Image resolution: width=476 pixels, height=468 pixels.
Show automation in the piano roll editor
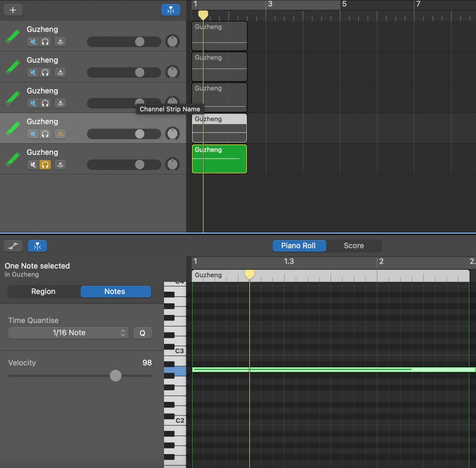[13, 246]
